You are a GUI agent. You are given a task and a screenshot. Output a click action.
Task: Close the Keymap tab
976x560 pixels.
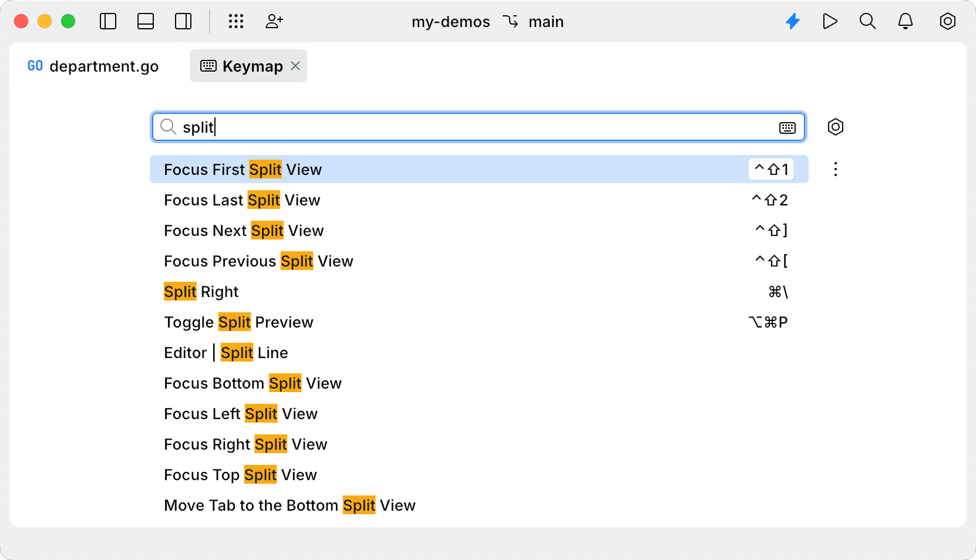295,66
